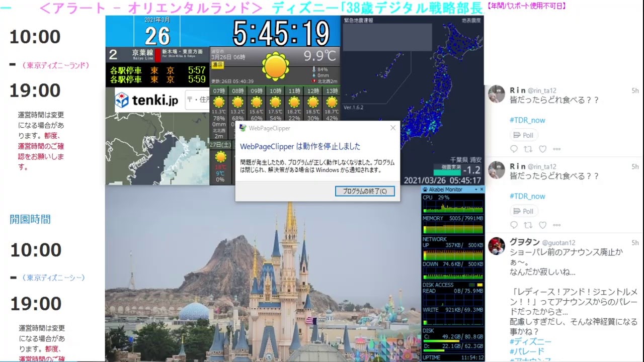
Task: Click the (東京ディズニーシー) label
Action: (54, 278)
